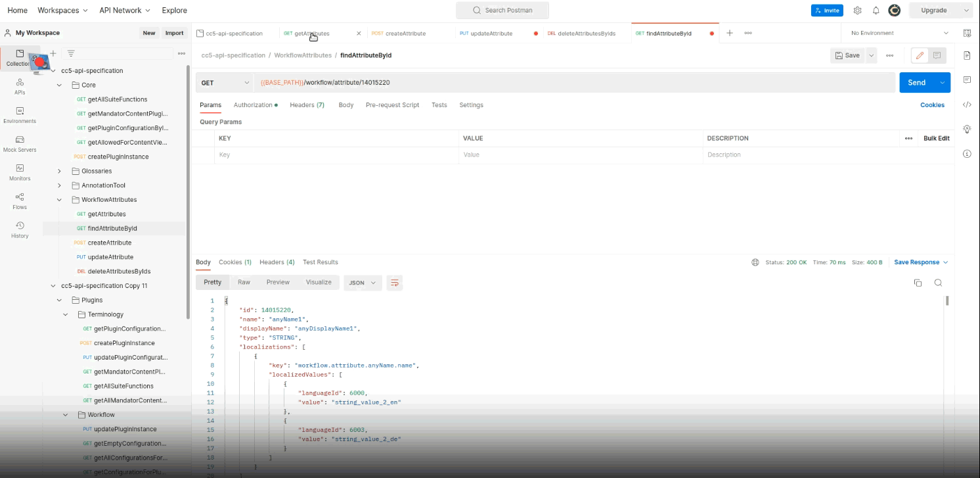Switch to the Headers (7) request tab

[307, 105]
